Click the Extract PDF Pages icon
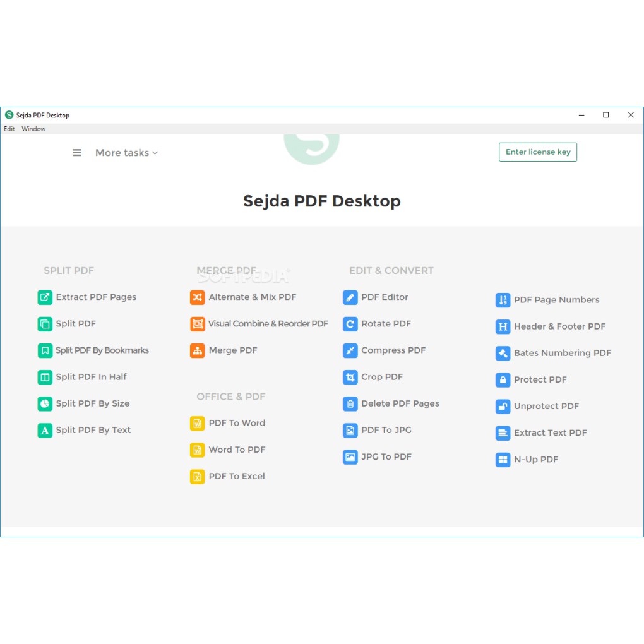644x644 pixels. pos(45,297)
